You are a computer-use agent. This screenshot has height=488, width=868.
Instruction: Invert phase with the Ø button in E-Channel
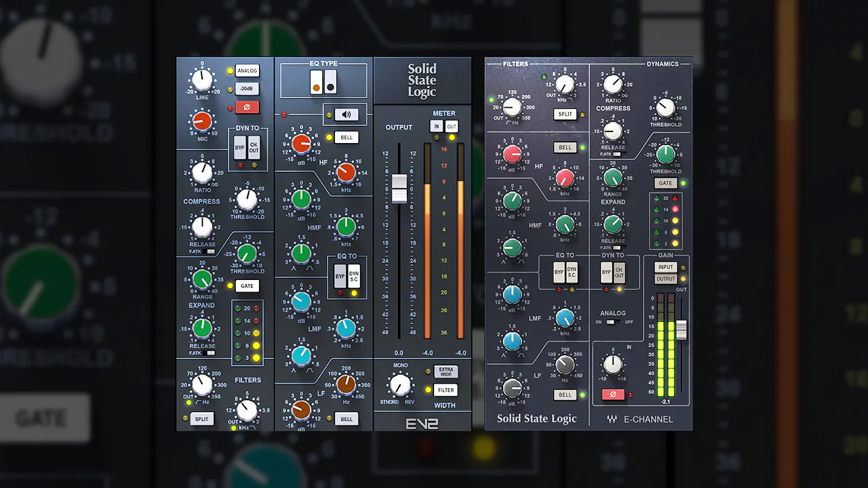tap(613, 394)
